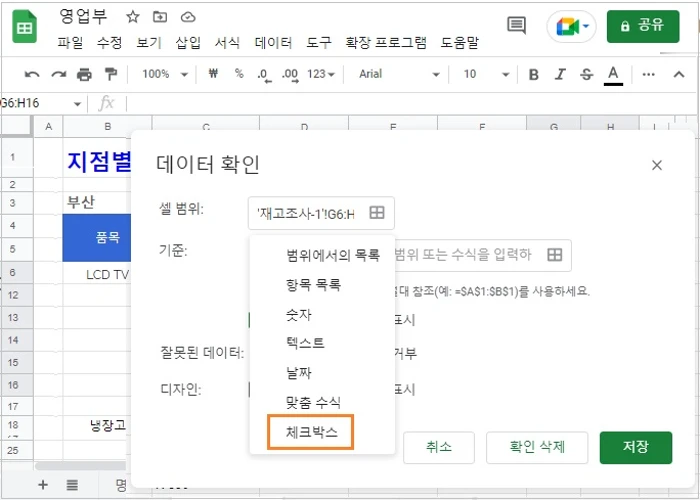Viewport: 700px width, 500px height.
Task: Click the 확인 삭제 button
Action: click(537, 447)
